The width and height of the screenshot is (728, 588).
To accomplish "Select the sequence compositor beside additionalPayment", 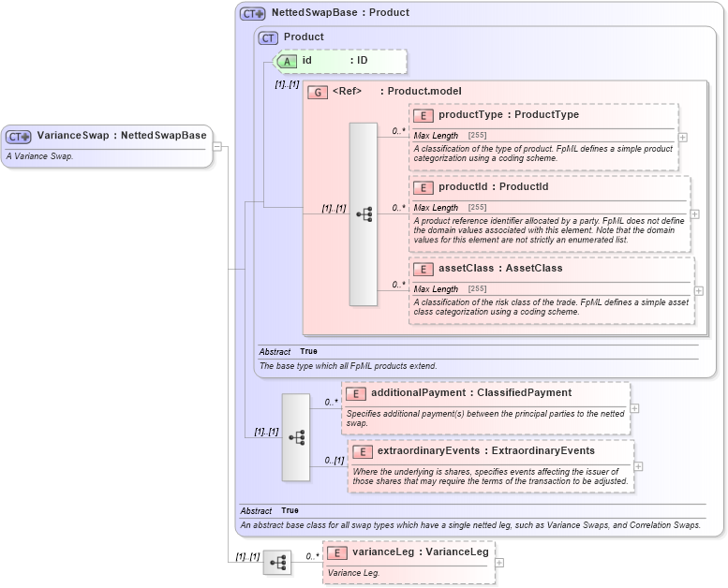I will pos(296,437).
